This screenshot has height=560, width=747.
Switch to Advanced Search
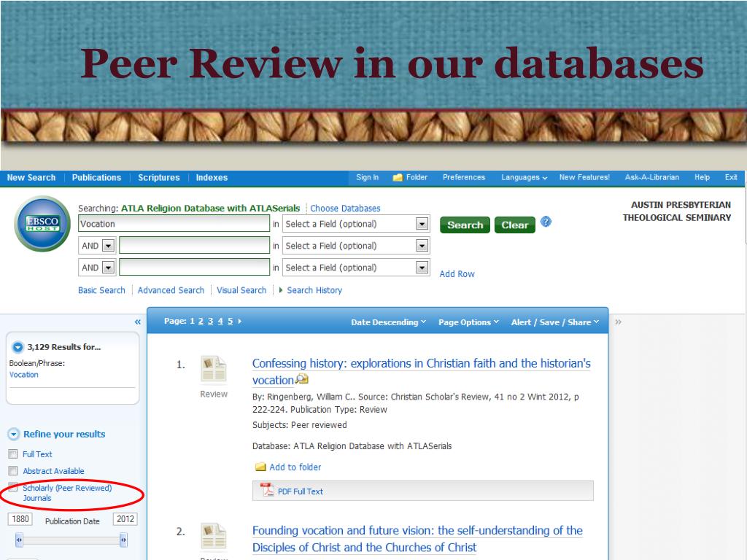pyautogui.click(x=171, y=290)
